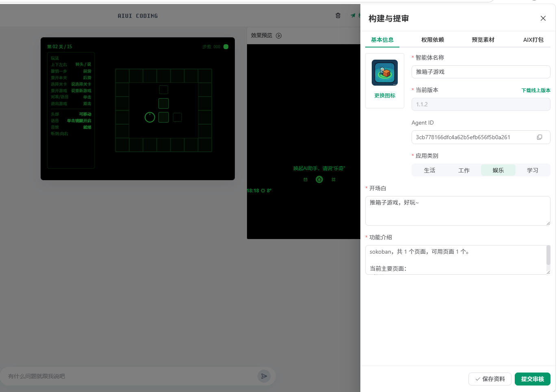This screenshot has width=557, height=392.
Task: Close the 构建与提审 panel
Action: [543, 18]
